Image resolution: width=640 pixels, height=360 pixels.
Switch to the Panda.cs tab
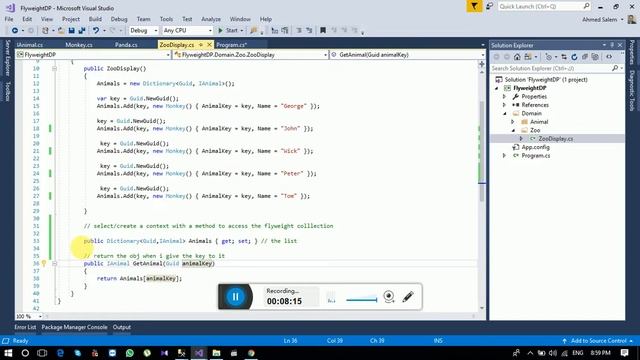coord(126,45)
